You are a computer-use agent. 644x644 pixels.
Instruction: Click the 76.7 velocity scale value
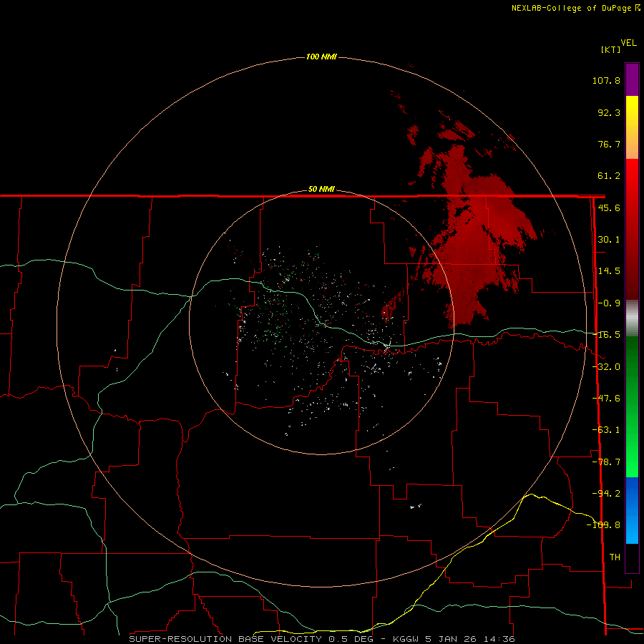coord(609,144)
